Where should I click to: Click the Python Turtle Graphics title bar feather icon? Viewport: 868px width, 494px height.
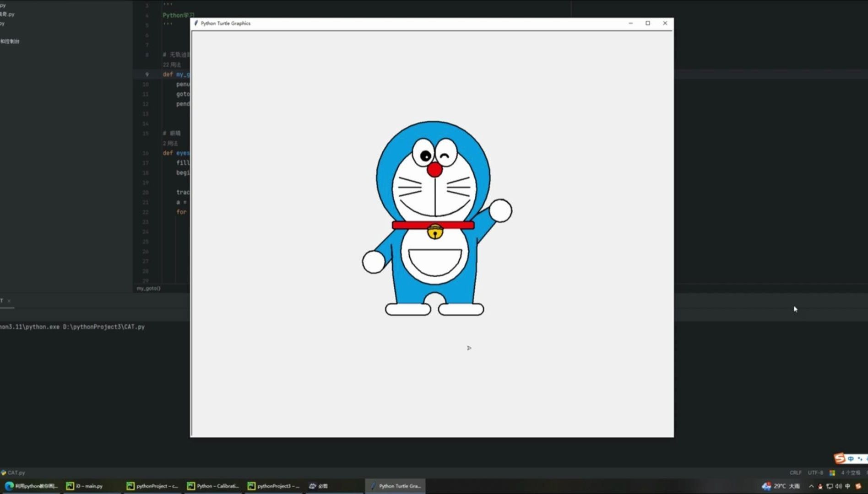196,23
